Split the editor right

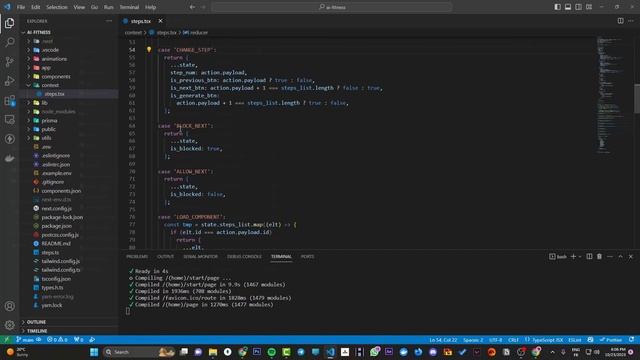point(620,21)
